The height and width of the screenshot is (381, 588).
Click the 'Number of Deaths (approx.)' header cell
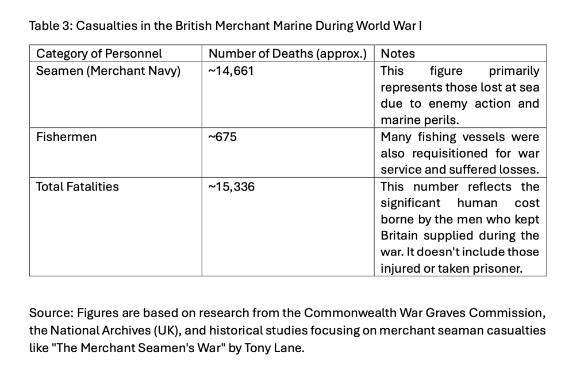(x=287, y=54)
